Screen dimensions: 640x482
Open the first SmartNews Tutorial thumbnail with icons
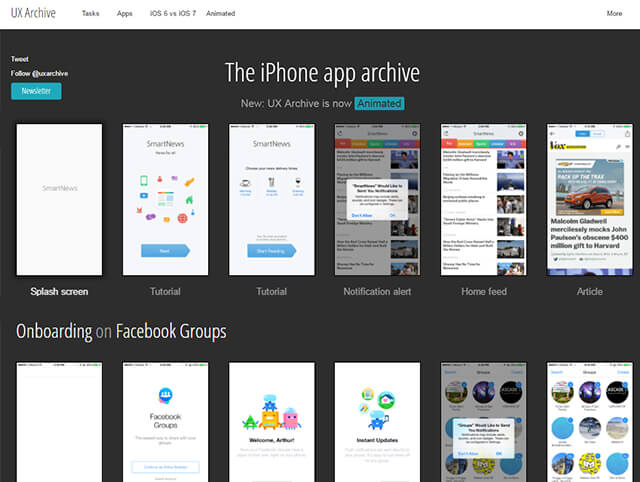point(165,200)
